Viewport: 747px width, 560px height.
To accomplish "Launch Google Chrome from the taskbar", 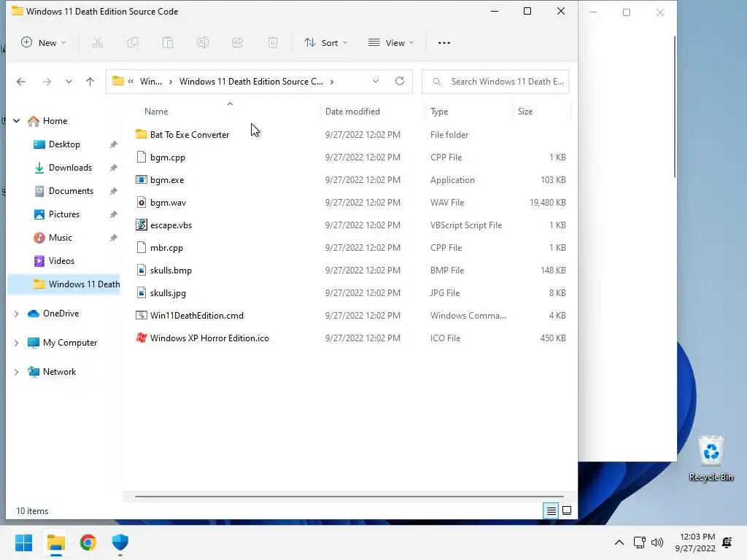I will 88,542.
